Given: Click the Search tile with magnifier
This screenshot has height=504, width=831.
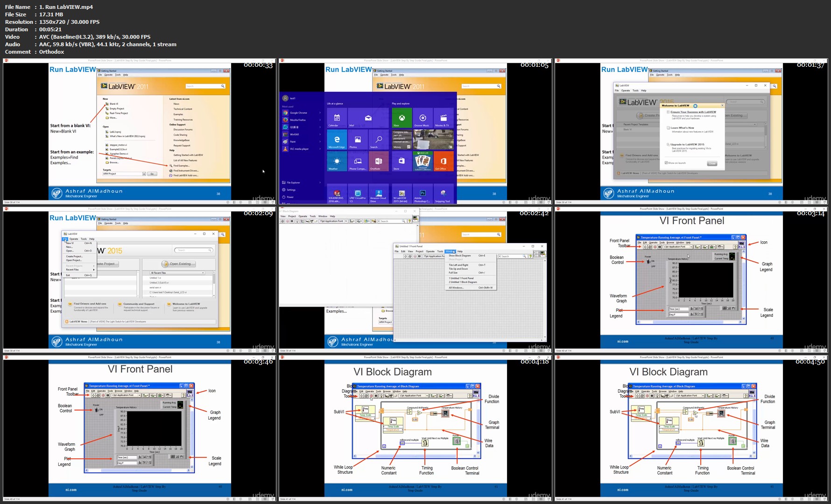Looking at the screenshot, I should coord(379,140).
